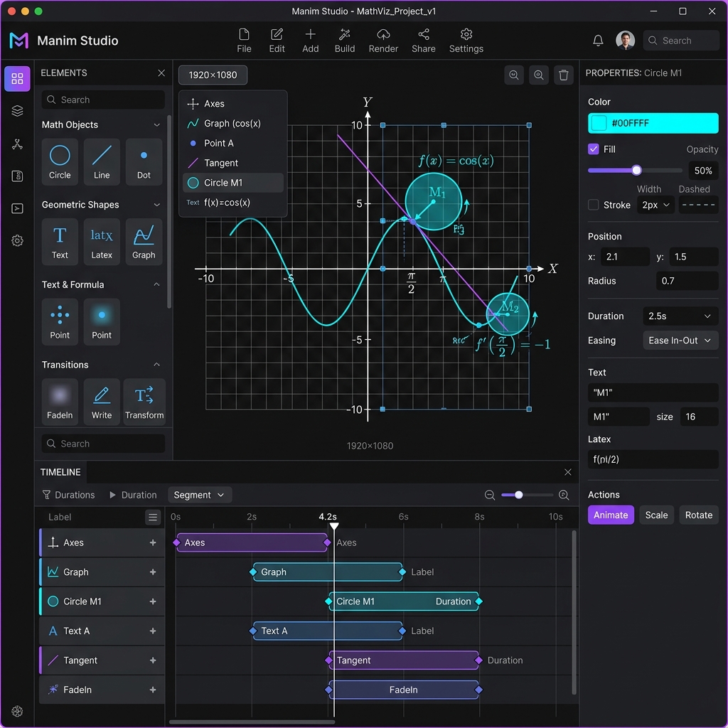Adjust the fill Opacity slider
This screenshot has height=728, width=728.
(x=636, y=171)
